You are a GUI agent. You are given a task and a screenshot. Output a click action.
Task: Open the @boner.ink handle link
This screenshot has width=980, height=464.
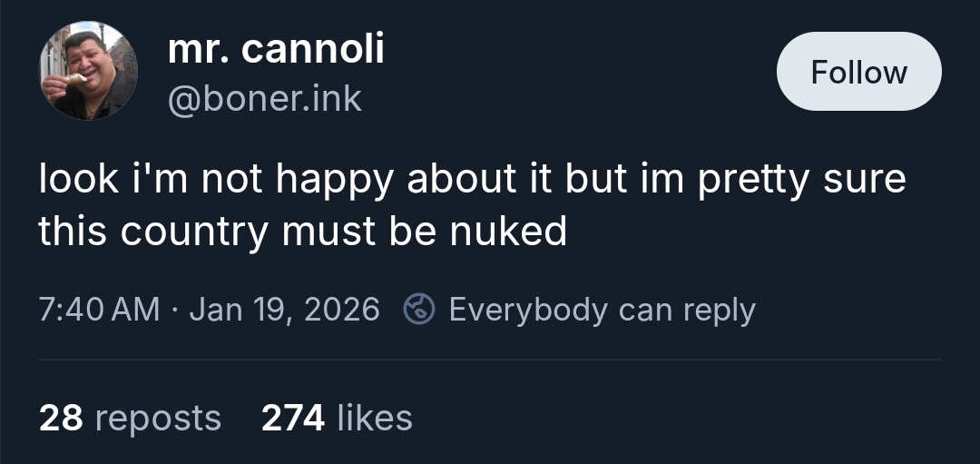[x=265, y=98]
